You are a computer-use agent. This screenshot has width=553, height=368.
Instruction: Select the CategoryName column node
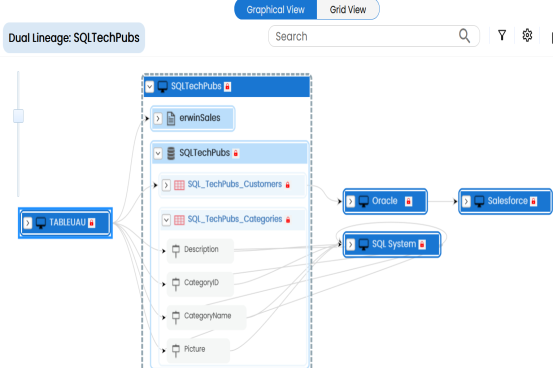(206, 317)
